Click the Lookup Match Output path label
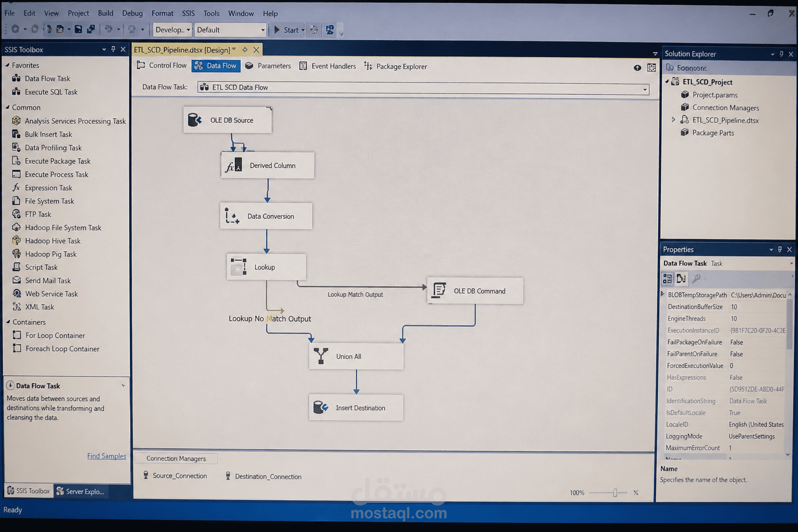This screenshot has height=532, width=798. click(355, 295)
